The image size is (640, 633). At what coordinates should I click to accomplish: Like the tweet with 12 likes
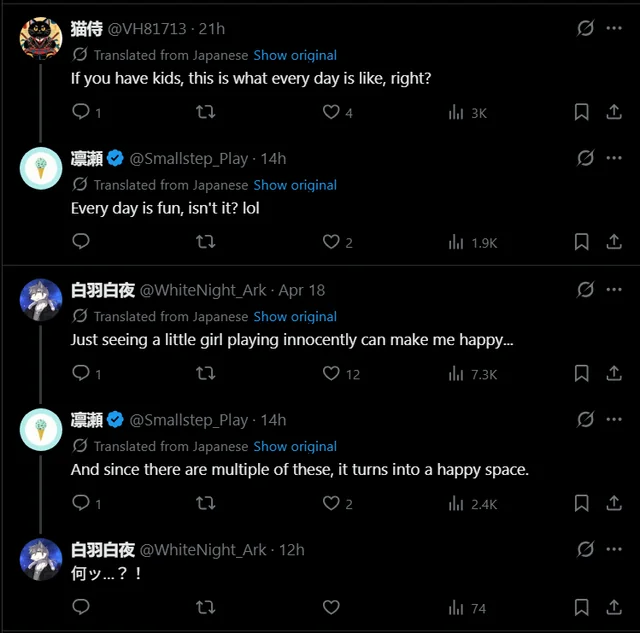[x=331, y=373]
